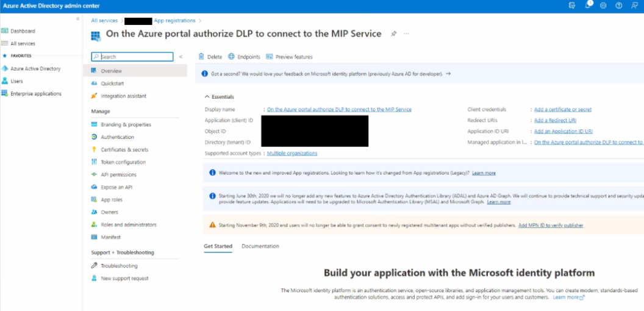Collapse the left portal navigation with chevrons
This screenshot has width=644, height=311.
click(77, 19)
